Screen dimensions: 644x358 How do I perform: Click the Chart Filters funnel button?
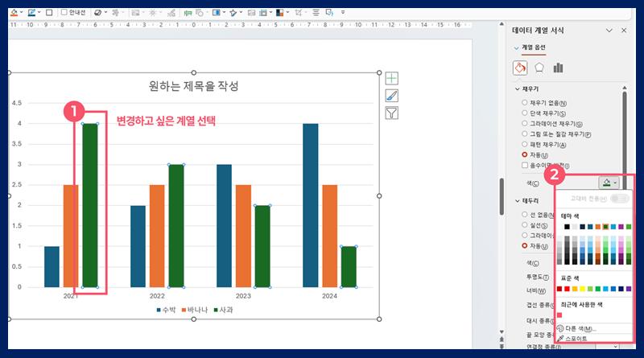(391, 113)
